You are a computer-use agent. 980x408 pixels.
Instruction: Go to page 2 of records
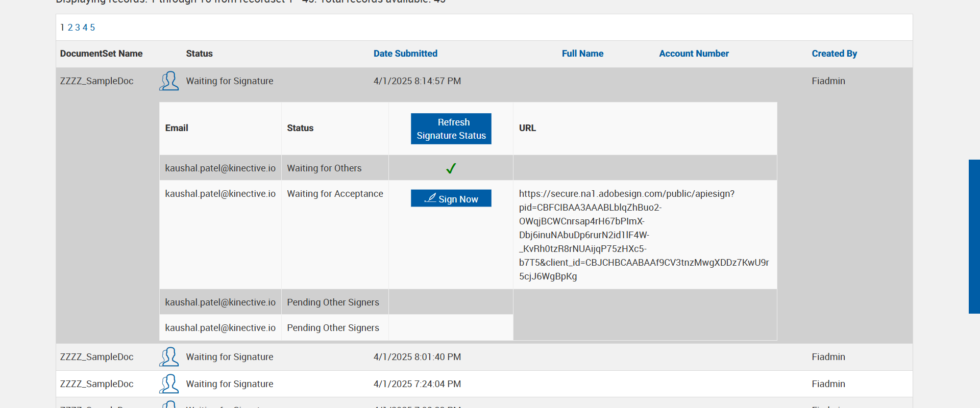tap(70, 28)
